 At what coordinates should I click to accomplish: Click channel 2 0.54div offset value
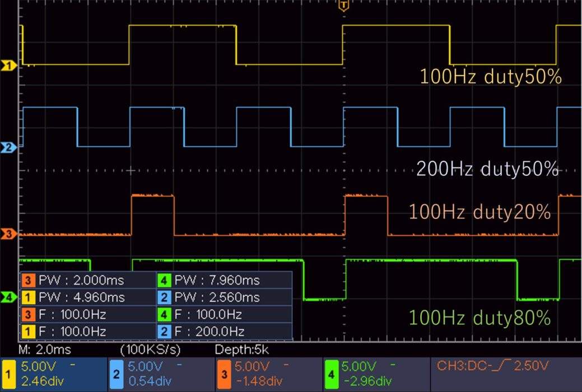[x=150, y=381]
